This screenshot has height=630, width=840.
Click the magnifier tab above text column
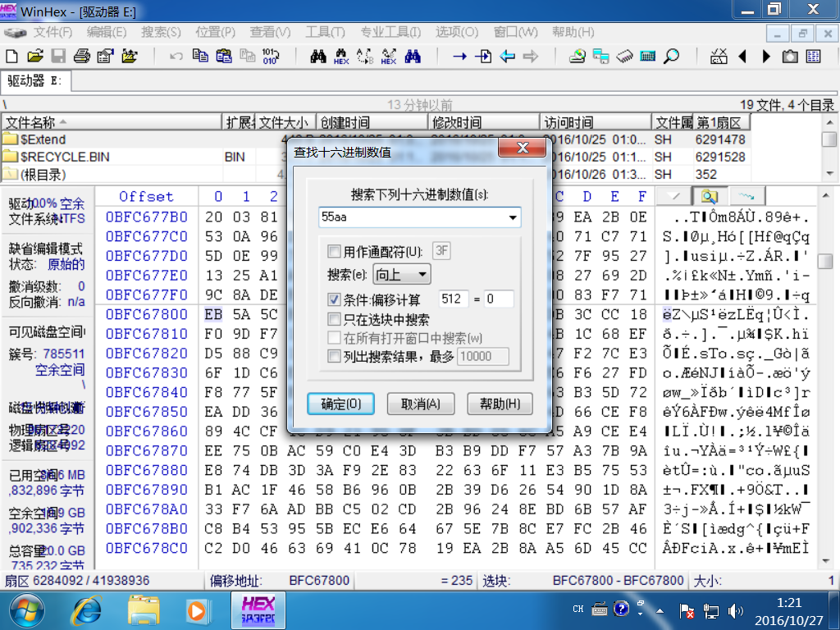tap(710, 196)
